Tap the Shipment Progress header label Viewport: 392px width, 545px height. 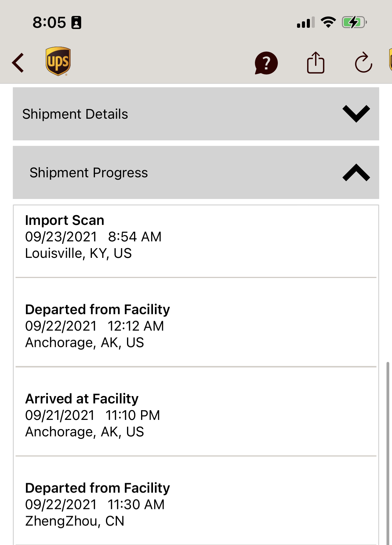[89, 173]
